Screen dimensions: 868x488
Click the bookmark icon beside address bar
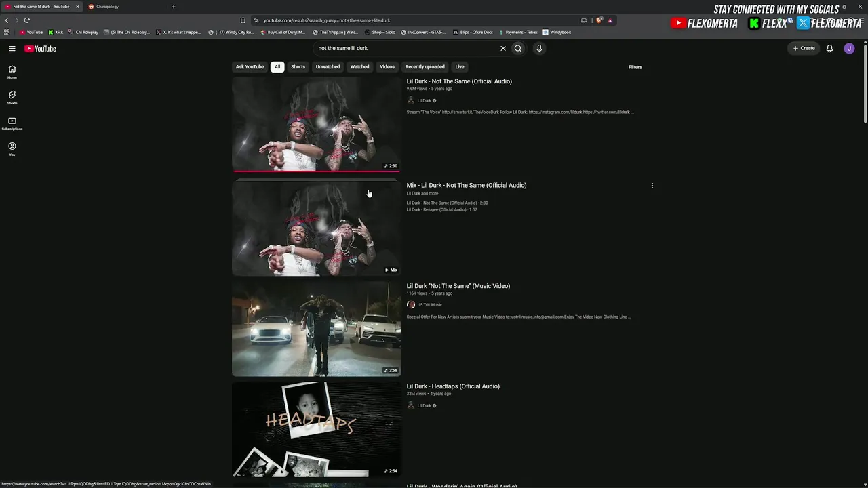point(243,20)
